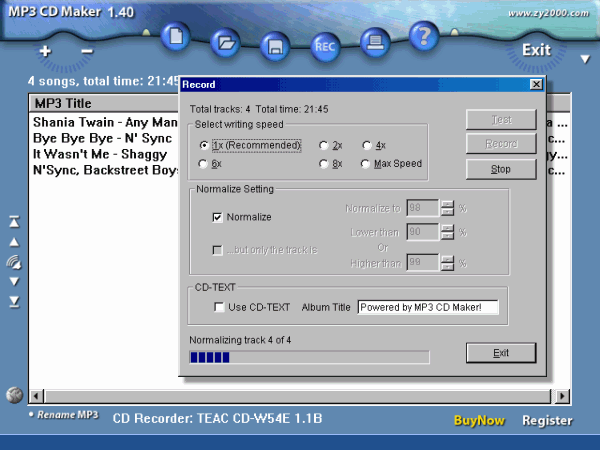Select 1x (Recommended) writing speed

pyautogui.click(x=251, y=145)
